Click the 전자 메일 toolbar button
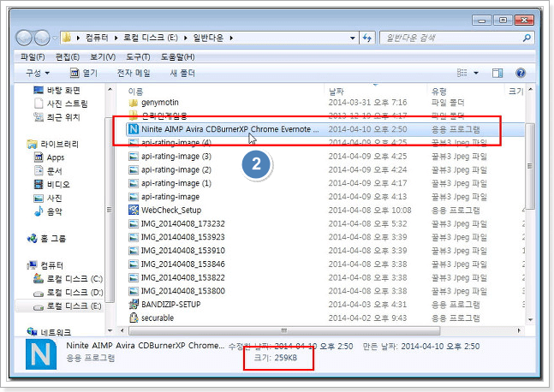Image resolution: width=554 pixels, height=392 pixels. (x=134, y=73)
